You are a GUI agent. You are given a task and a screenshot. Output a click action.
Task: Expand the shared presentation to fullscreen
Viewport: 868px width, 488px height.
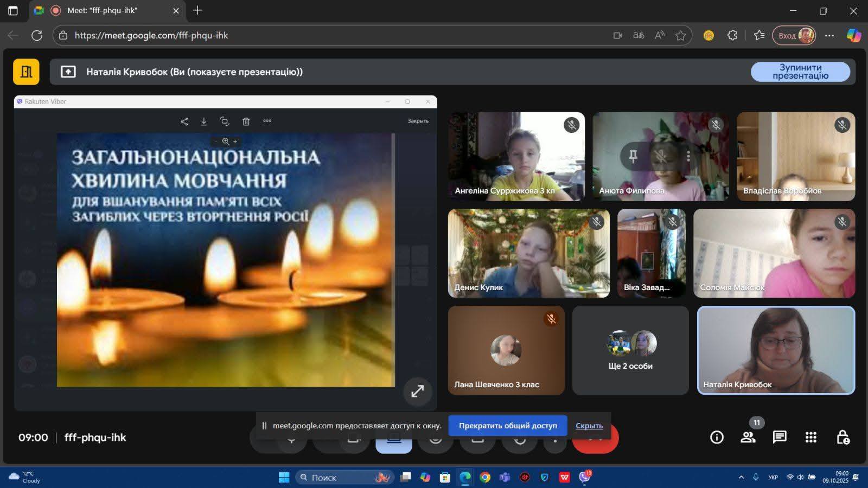click(x=417, y=391)
